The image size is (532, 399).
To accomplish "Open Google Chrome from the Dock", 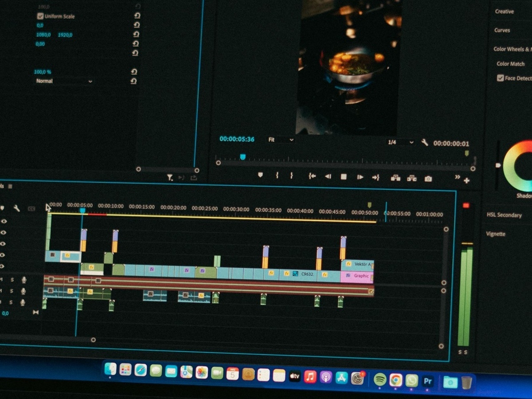I will click(x=396, y=380).
